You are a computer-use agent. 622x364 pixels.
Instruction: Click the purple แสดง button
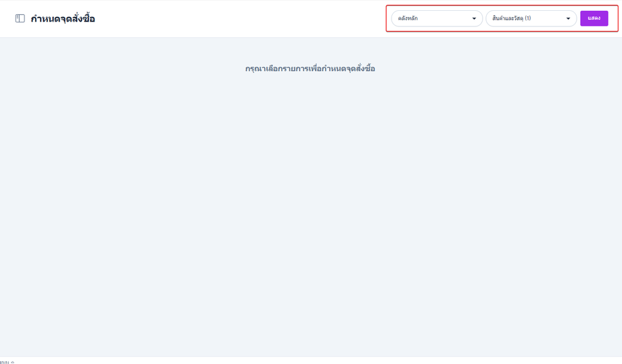tap(594, 19)
